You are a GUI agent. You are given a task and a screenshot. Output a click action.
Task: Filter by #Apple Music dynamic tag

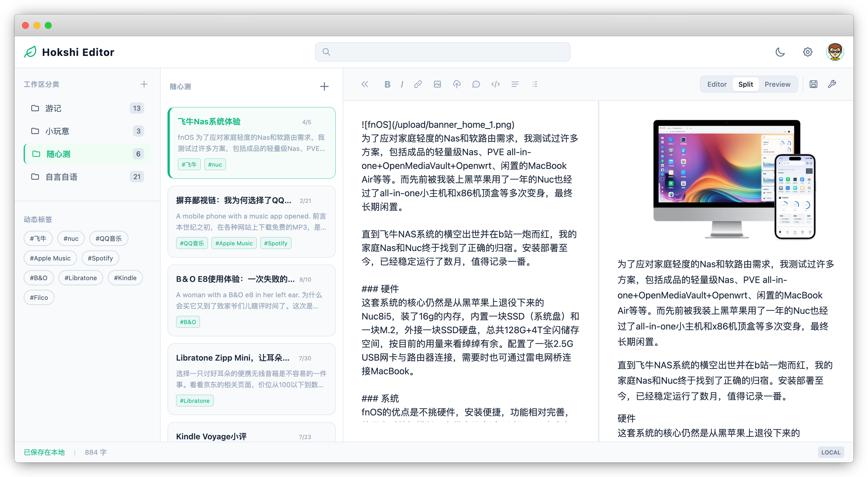pos(50,258)
